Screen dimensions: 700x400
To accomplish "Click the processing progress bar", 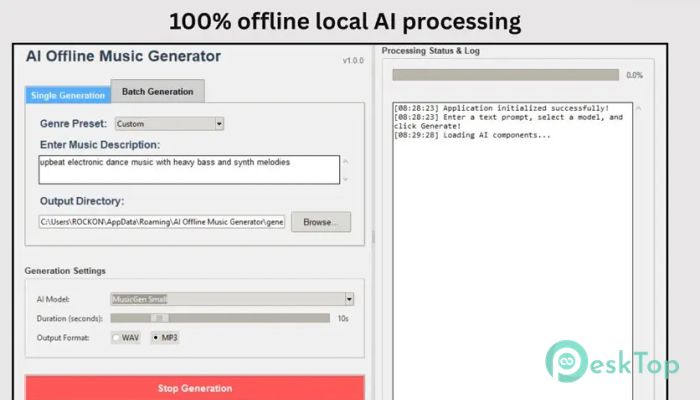I will point(505,75).
